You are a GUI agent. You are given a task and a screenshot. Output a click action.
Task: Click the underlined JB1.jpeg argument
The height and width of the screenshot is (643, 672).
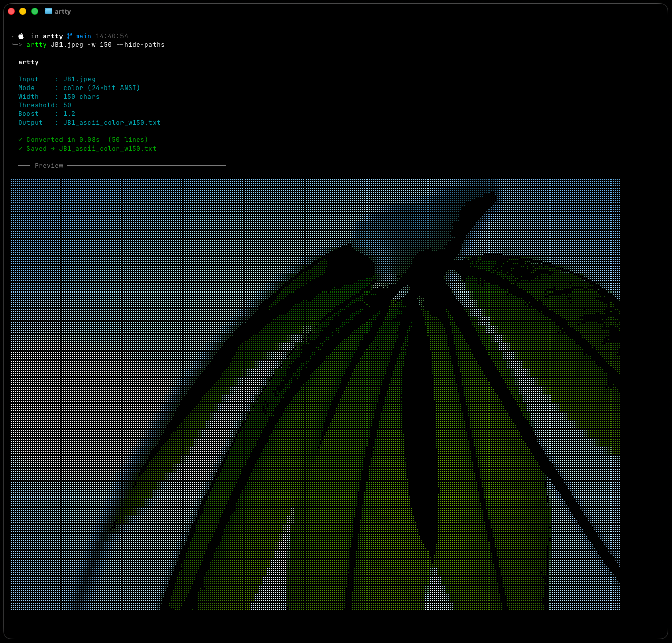click(67, 45)
